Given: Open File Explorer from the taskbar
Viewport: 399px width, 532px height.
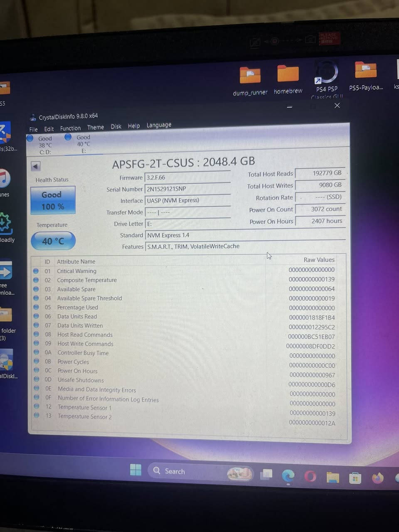Looking at the screenshot, I should click(x=332, y=478).
